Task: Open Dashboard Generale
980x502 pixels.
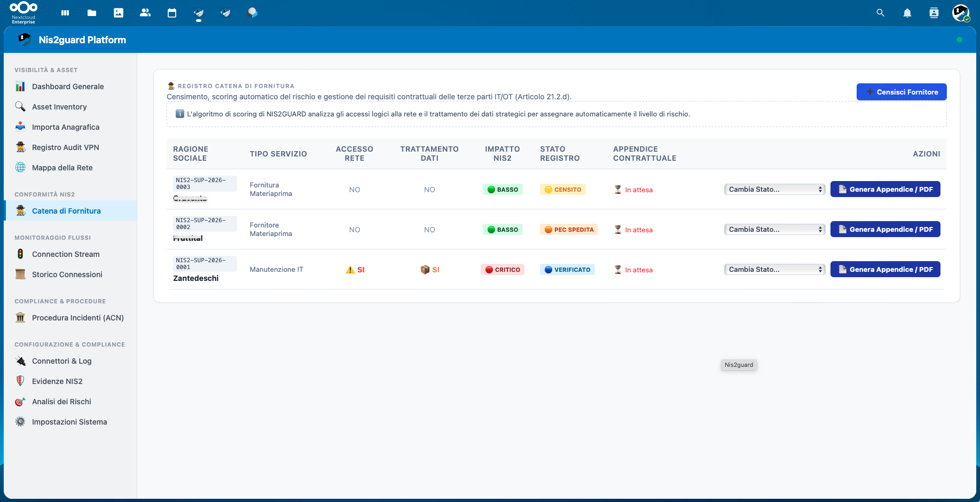Action: click(x=70, y=87)
